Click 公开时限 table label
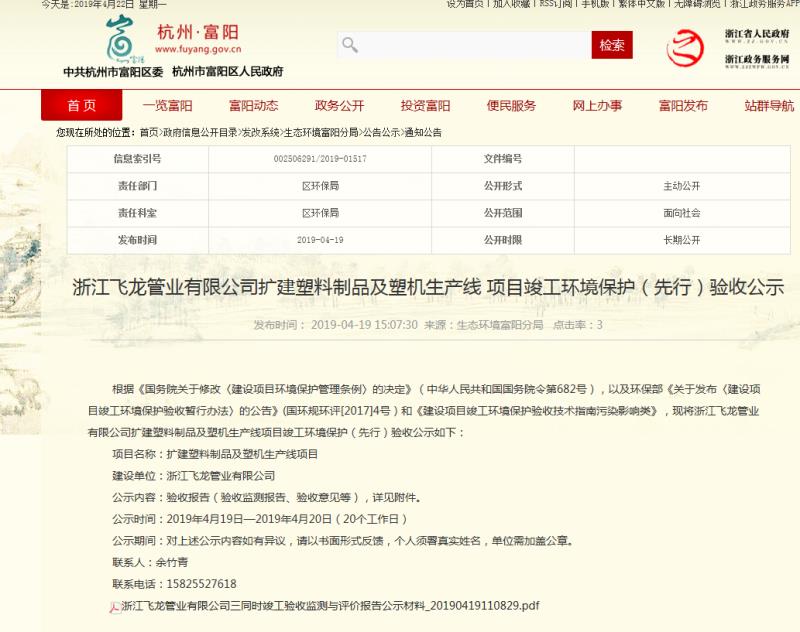The width and height of the screenshot is (800, 632). pos(503,240)
